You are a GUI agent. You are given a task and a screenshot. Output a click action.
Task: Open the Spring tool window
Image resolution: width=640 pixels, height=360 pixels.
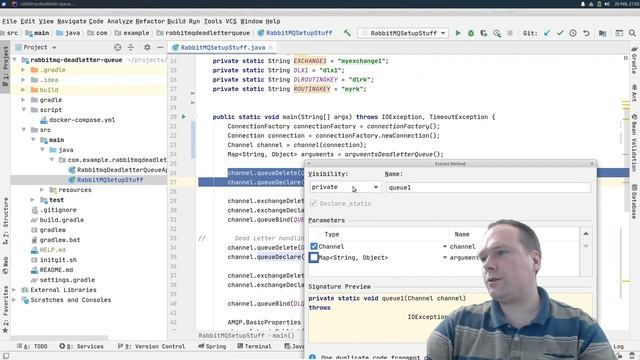click(x=212, y=346)
